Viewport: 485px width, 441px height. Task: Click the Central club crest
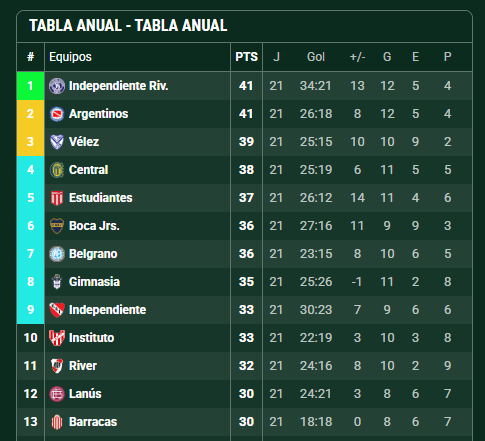point(57,170)
